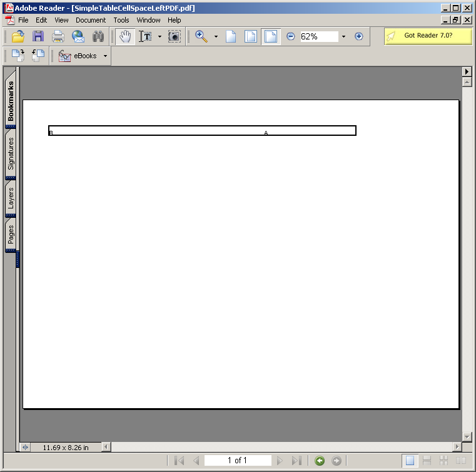476x472 pixels.
Task: Open the Select tool dropdown arrow
Action: point(160,36)
